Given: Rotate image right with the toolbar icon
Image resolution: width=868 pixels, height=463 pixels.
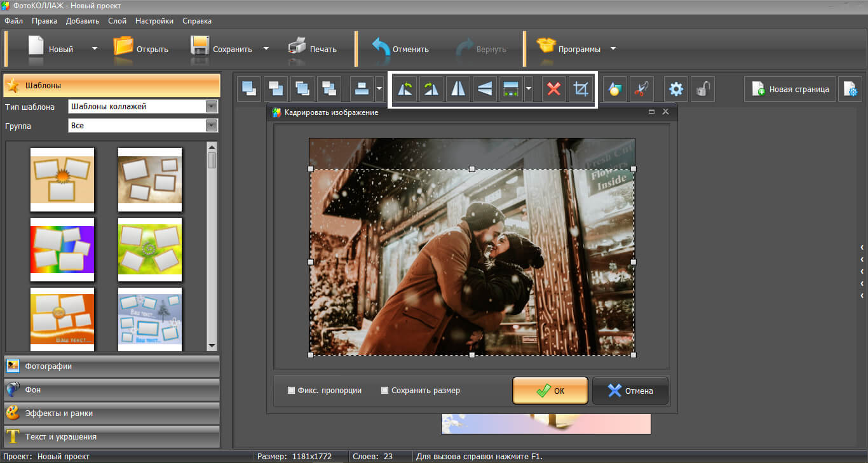Looking at the screenshot, I should point(431,89).
